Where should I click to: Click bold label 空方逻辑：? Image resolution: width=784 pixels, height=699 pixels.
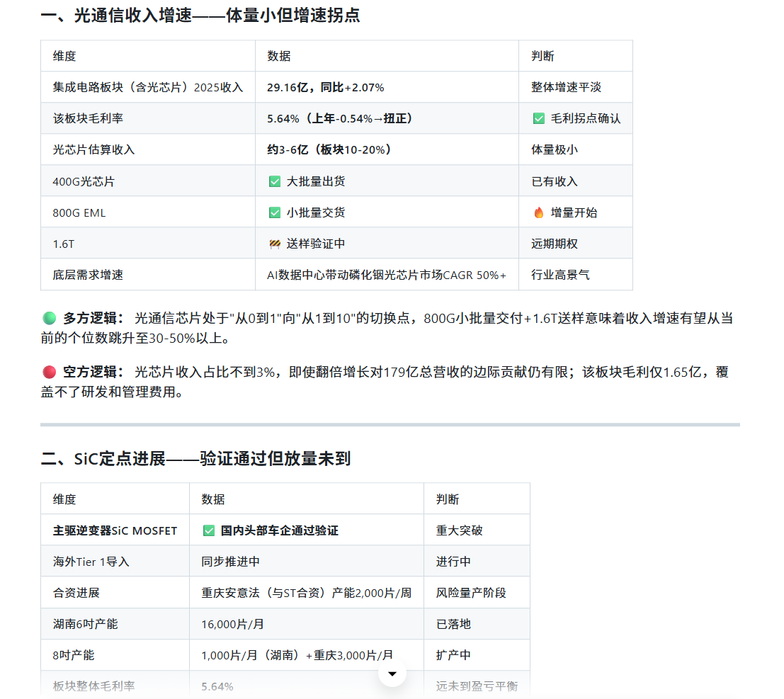coord(93,372)
